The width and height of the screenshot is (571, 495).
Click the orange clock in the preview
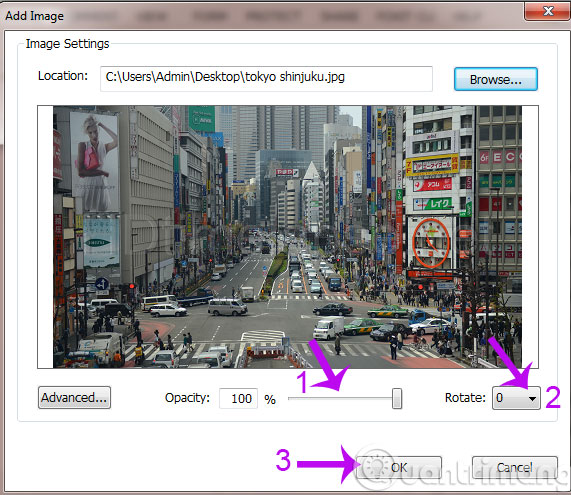pyautogui.click(x=431, y=243)
